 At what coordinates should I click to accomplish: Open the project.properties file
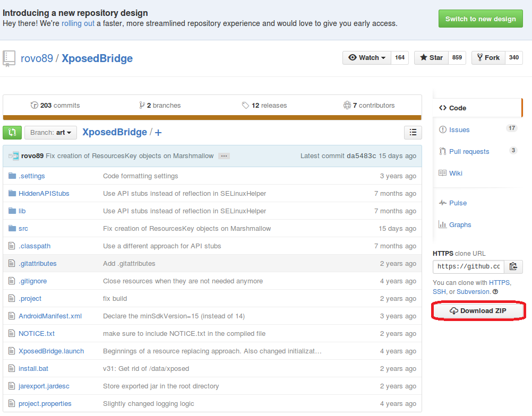(45, 404)
